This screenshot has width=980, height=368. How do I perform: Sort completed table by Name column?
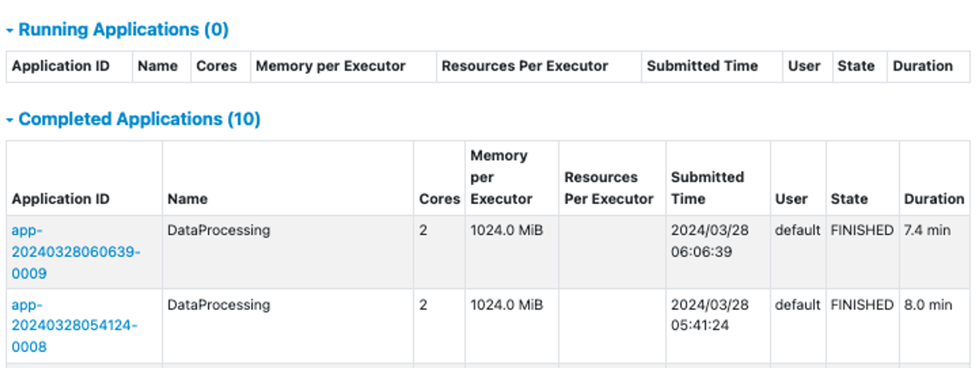point(188,199)
